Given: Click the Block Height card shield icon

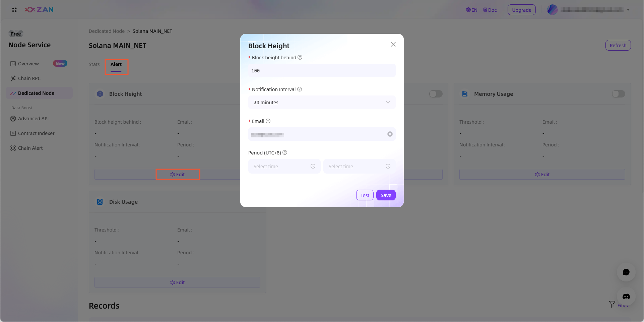Looking at the screenshot, I should (100, 94).
